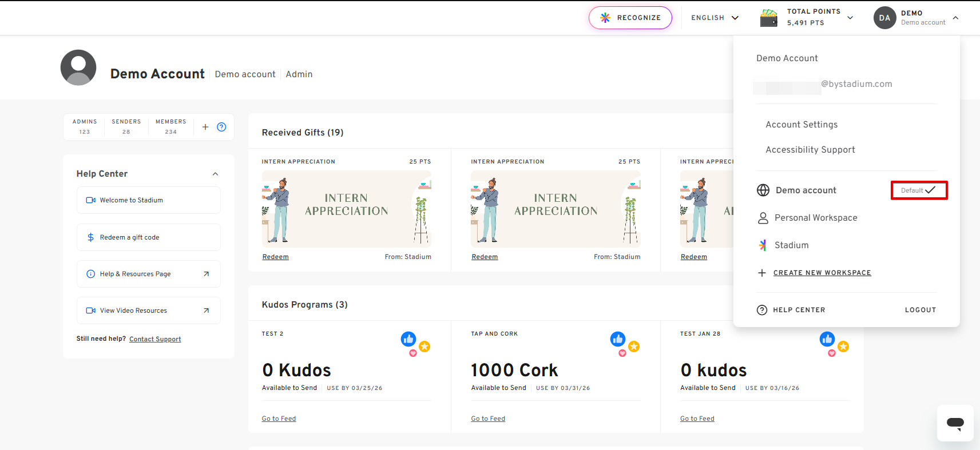
Task: Click the thumbs-up icon on Test 2 card
Action: [x=408, y=339]
